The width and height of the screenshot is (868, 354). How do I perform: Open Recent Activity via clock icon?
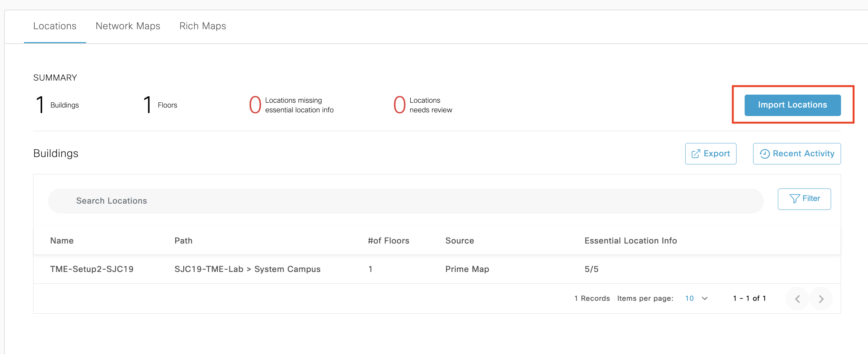764,154
